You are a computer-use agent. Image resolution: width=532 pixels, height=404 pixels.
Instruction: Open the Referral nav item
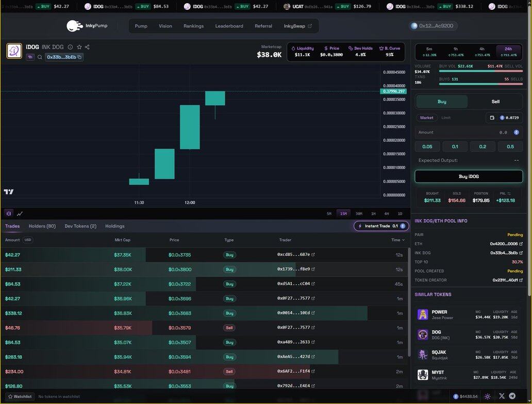263,26
